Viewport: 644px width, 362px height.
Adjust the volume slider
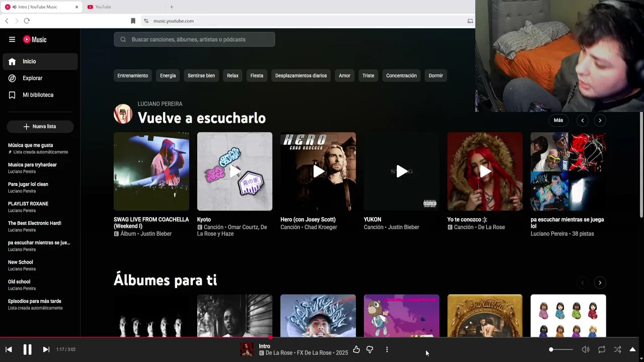coord(561,349)
